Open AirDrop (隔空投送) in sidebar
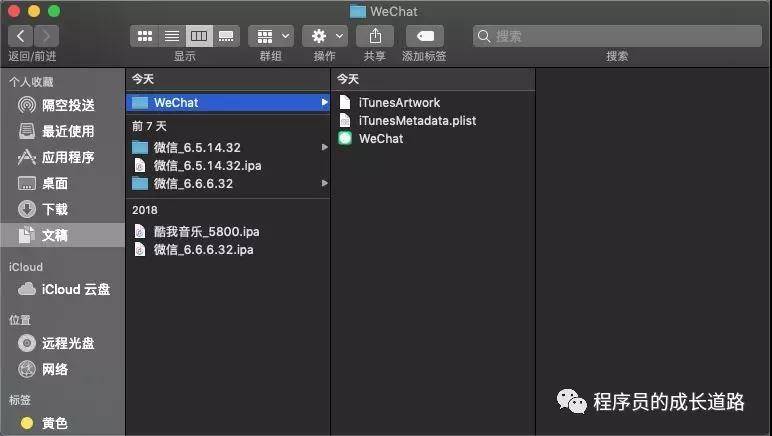Viewport: 772px width, 436px height. pyautogui.click(x=63, y=105)
